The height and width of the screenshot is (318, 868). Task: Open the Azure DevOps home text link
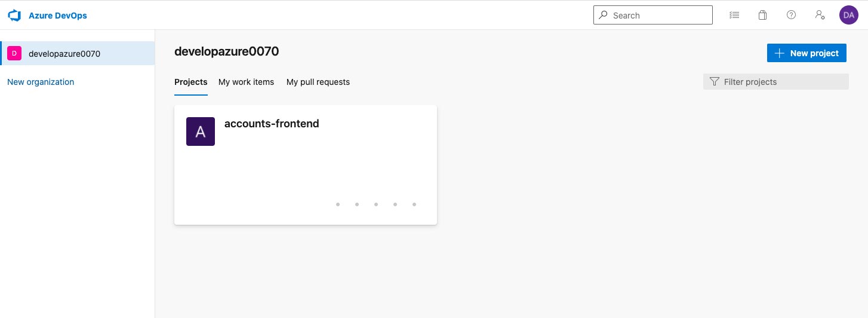coord(58,16)
